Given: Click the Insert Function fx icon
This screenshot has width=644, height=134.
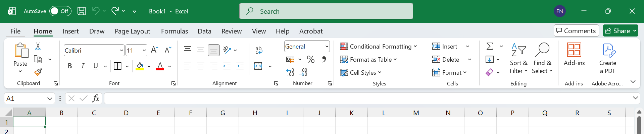Looking at the screenshot, I should pyautogui.click(x=96, y=98).
